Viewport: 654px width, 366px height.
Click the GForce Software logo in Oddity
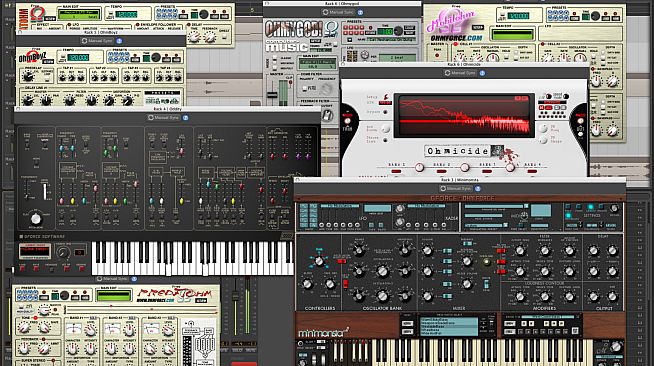(42, 236)
